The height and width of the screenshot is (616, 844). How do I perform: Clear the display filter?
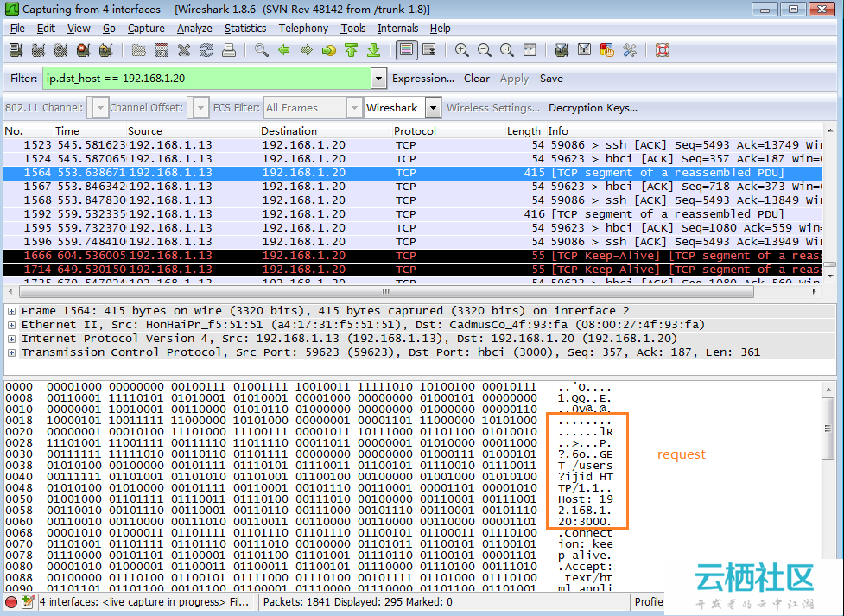(477, 79)
